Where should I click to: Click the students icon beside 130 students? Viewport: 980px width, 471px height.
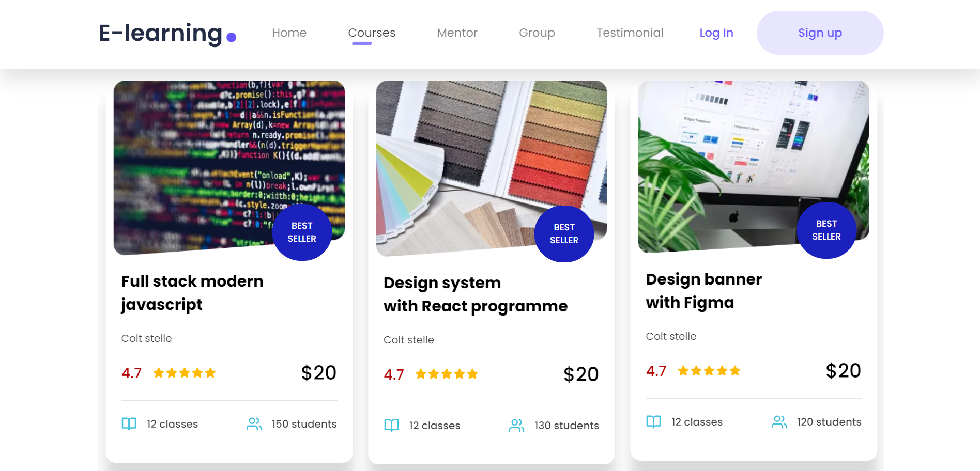516,426
